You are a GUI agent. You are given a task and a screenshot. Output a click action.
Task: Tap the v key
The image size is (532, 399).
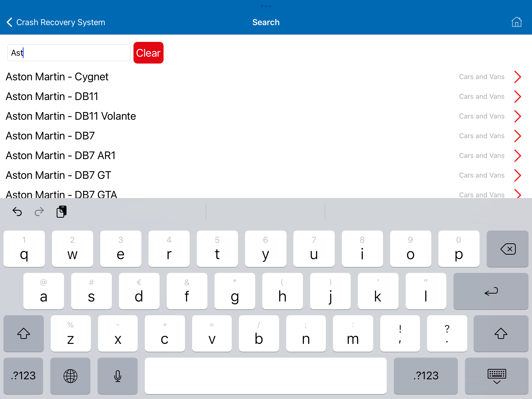pos(212,333)
